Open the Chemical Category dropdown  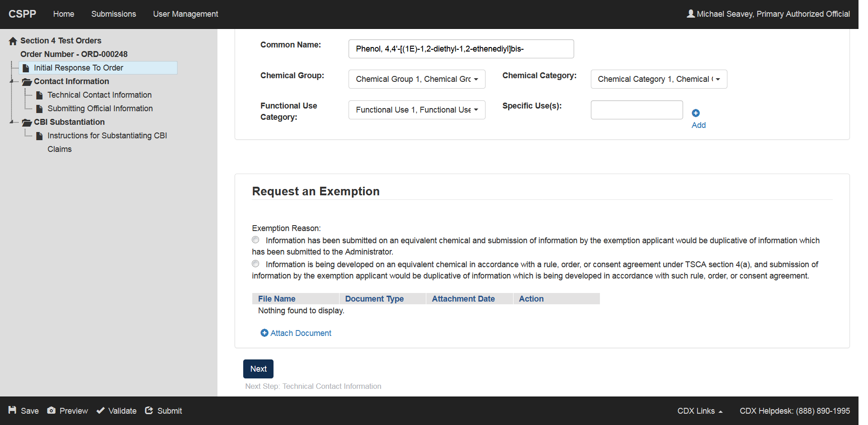pyautogui.click(x=658, y=79)
